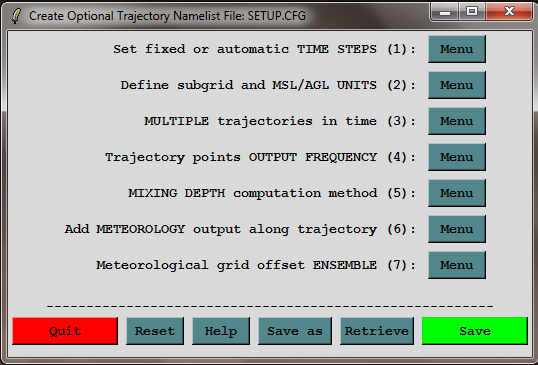
Task: Click the red Quit button
Action: coord(65,331)
